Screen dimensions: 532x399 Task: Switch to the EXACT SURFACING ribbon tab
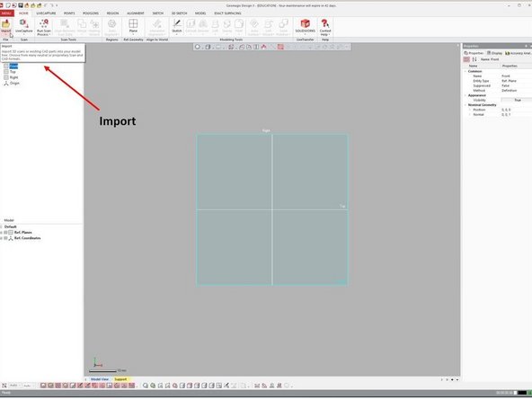pyautogui.click(x=227, y=13)
